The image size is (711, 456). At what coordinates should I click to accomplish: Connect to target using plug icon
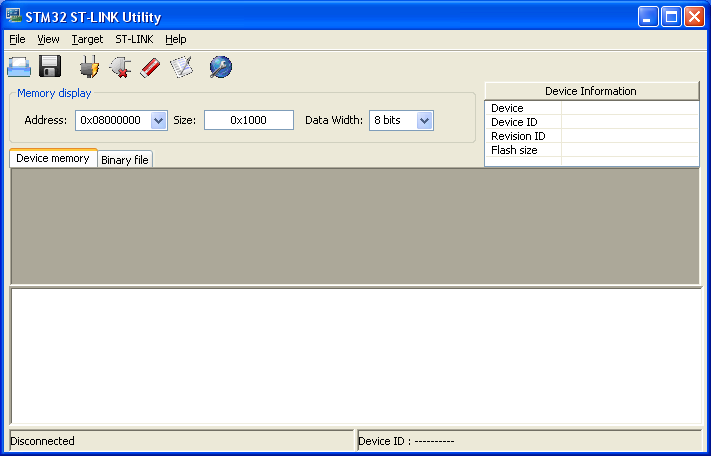pos(89,67)
